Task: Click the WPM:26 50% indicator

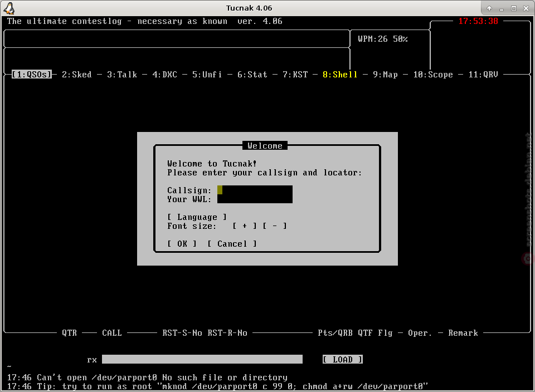Action: pyautogui.click(x=383, y=39)
